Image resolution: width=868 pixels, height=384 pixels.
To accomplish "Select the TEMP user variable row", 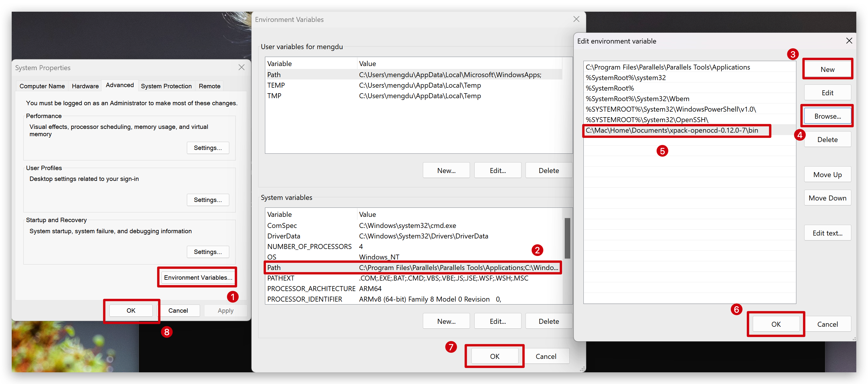I will click(x=413, y=85).
